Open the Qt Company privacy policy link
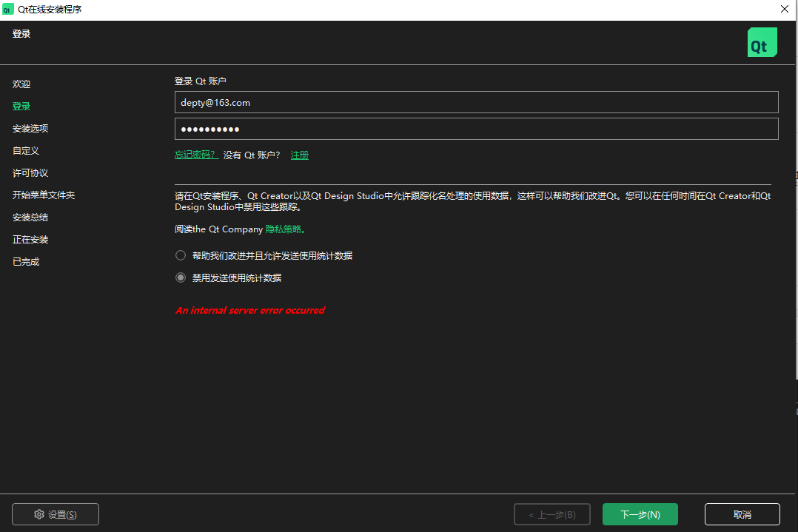 (284, 229)
